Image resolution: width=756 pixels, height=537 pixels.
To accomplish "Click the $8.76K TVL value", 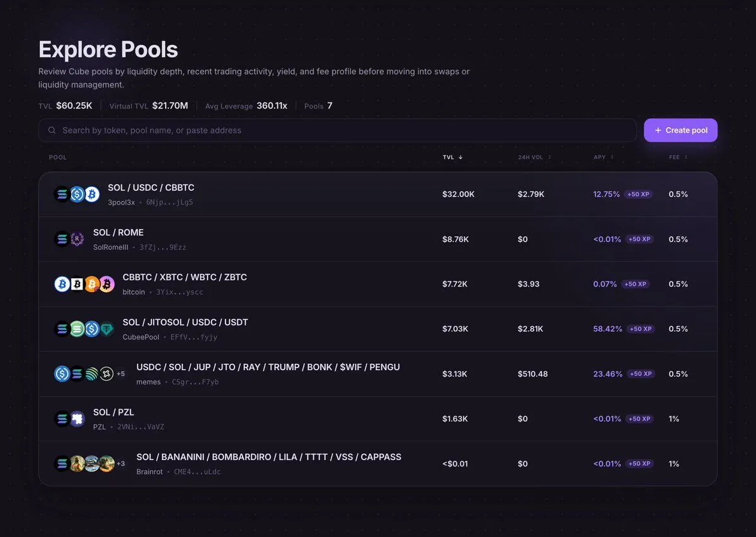I will coord(455,239).
